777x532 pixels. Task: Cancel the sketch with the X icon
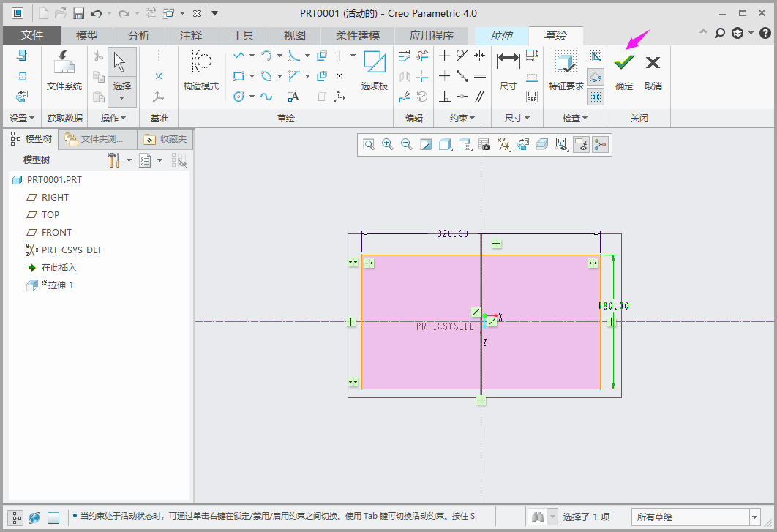653,63
